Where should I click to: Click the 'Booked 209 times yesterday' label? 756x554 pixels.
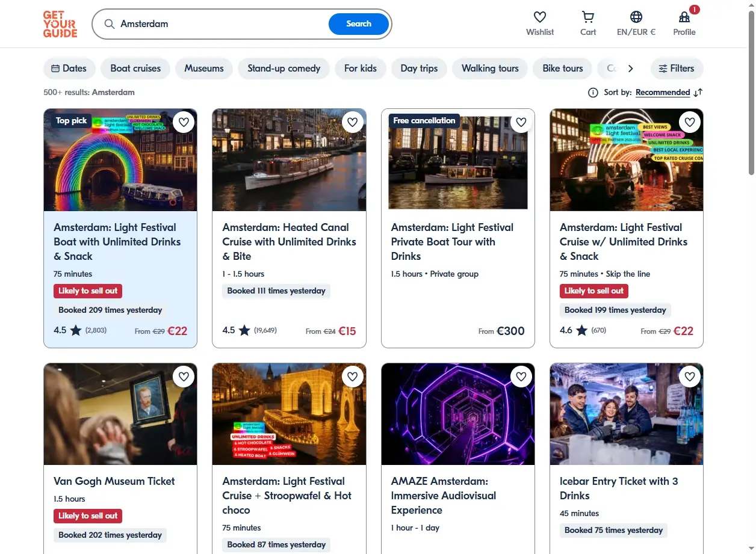point(110,310)
